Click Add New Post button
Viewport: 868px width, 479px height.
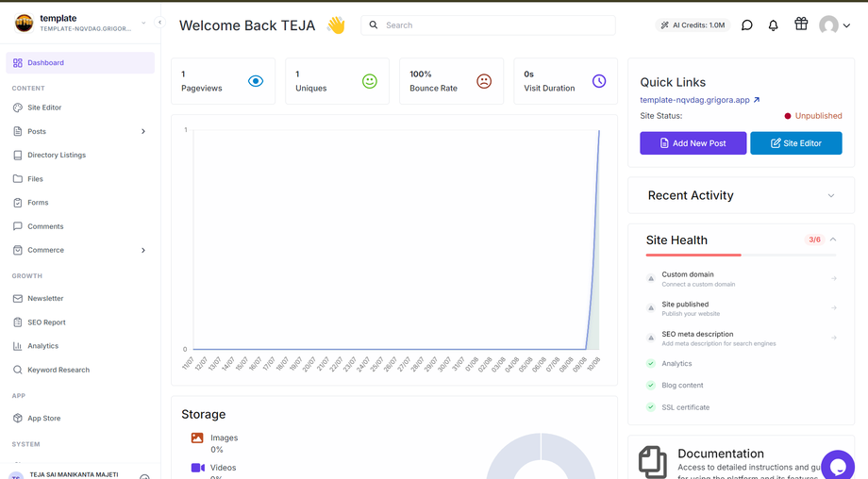click(693, 143)
